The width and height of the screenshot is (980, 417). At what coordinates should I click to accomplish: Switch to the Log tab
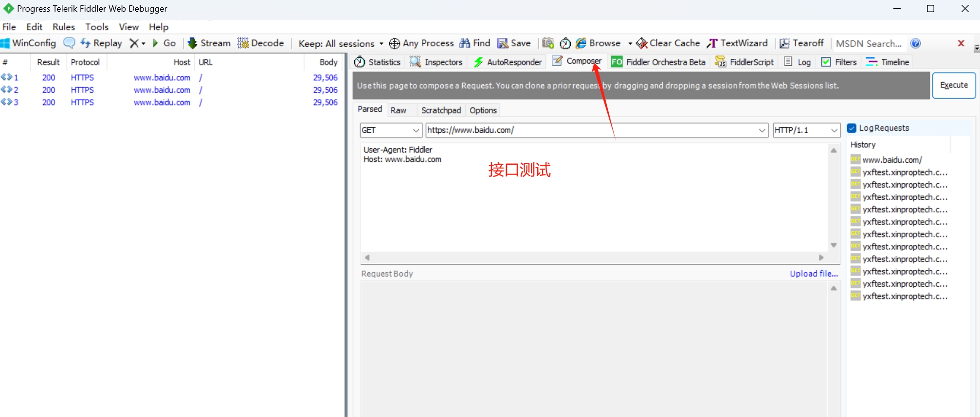(798, 62)
